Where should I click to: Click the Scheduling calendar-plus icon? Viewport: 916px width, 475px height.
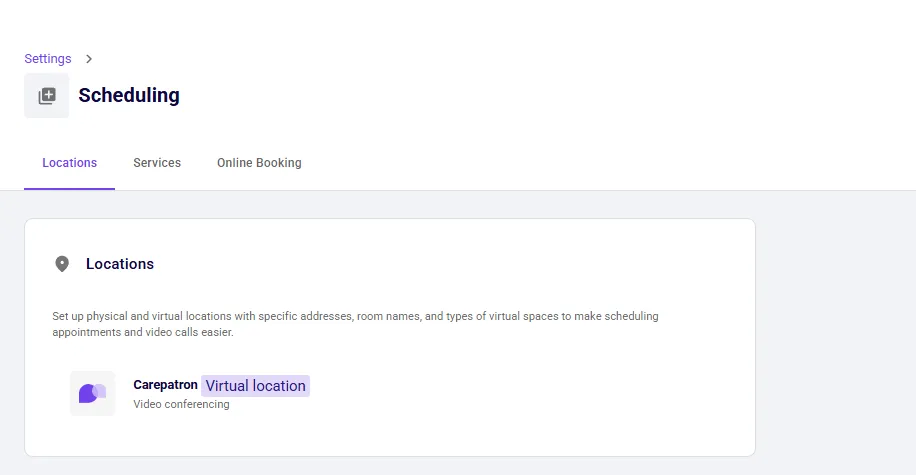(47, 96)
